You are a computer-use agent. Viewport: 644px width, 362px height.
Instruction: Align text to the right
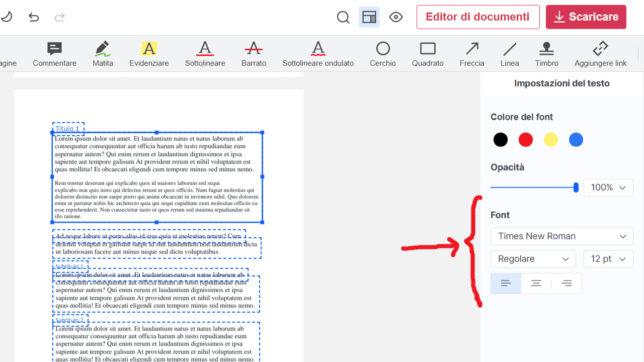click(567, 284)
